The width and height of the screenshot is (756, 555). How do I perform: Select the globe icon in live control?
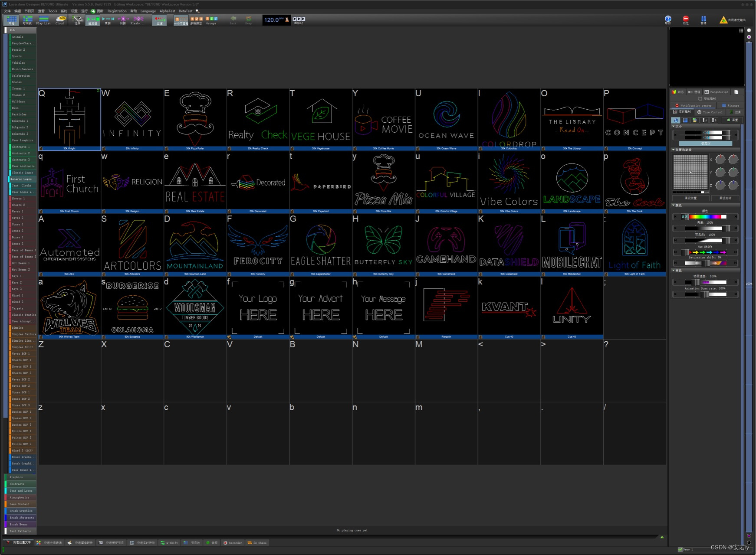click(x=676, y=120)
